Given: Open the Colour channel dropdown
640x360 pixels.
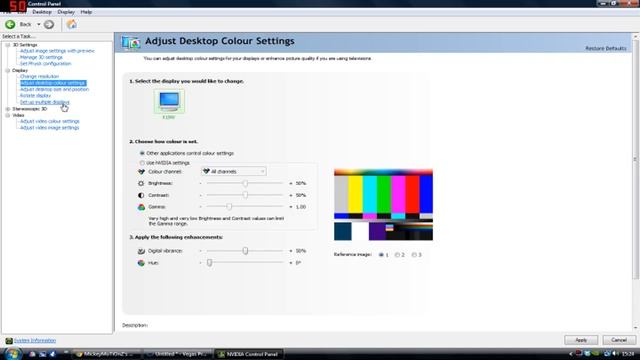Looking at the screenshot, I should pyautogui.click(x=233, y=171).
